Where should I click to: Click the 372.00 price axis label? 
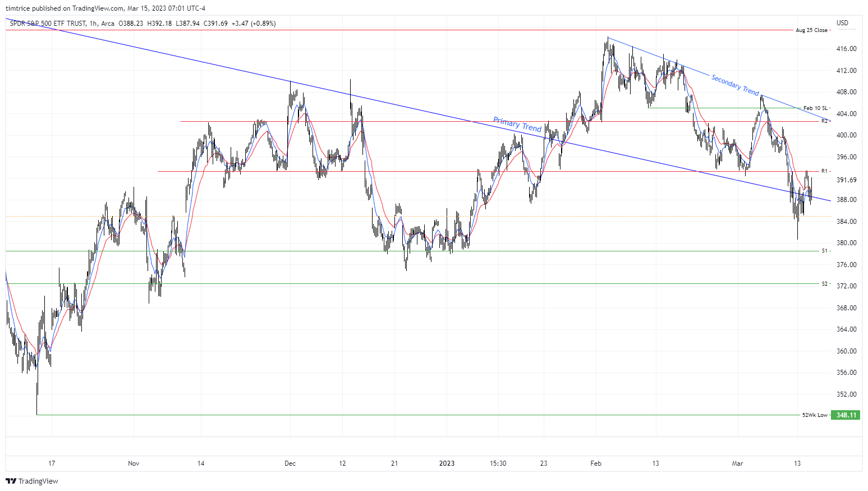846,286
